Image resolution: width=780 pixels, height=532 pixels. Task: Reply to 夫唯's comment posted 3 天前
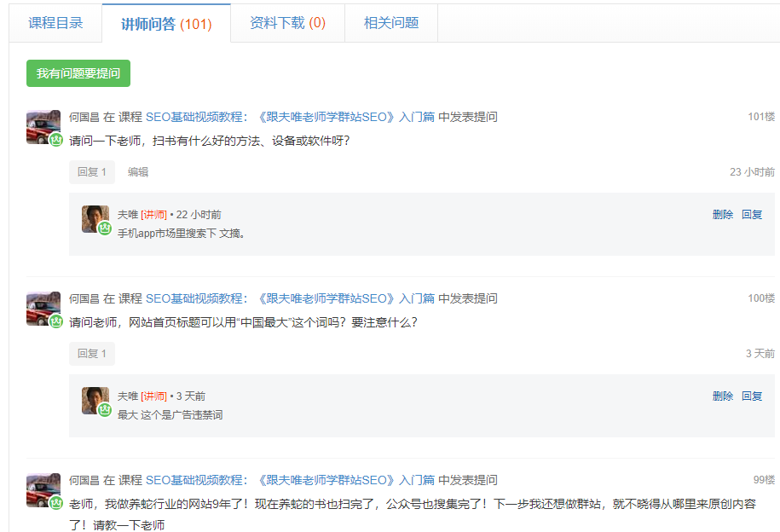pos(752,396)
